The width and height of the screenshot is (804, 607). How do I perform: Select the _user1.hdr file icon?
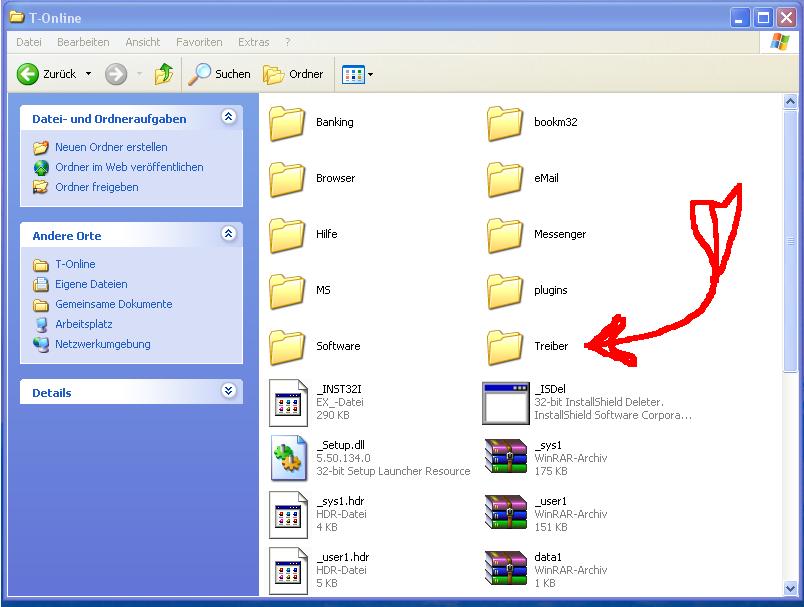288,571
